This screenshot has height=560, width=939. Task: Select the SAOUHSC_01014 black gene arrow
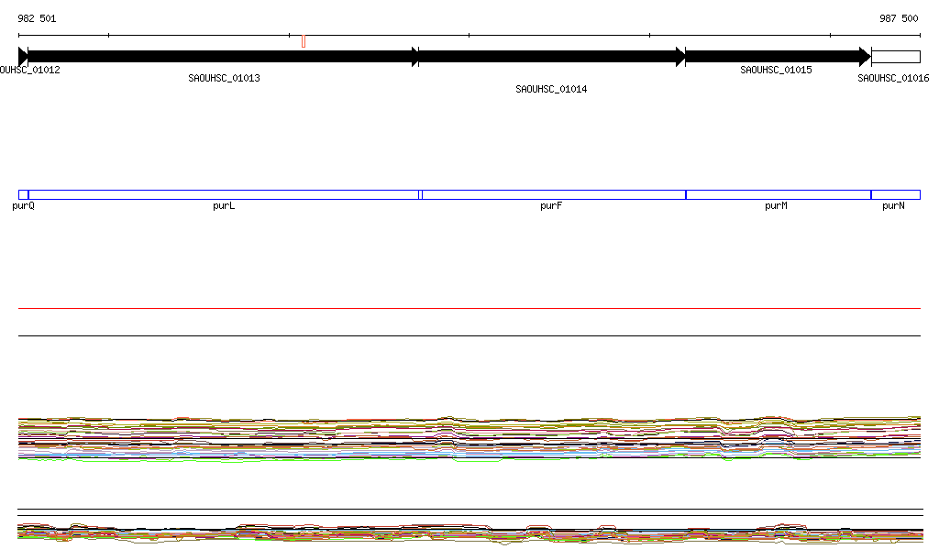(x=551, y=57)
